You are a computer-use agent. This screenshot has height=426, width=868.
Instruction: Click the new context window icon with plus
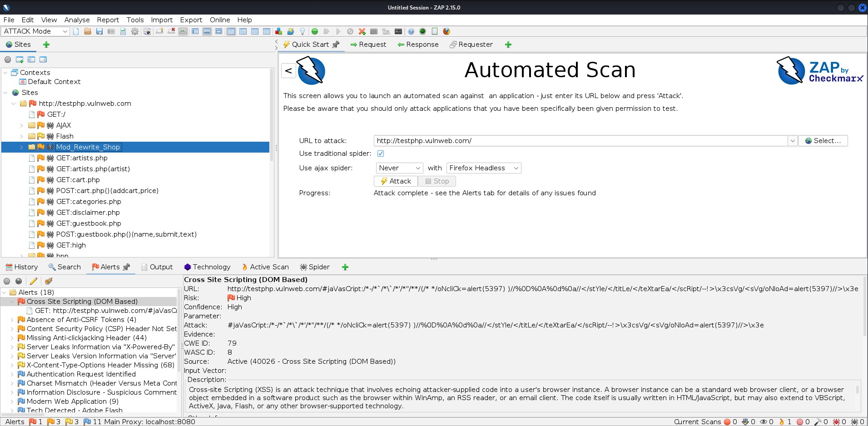[x=20, y=59]
